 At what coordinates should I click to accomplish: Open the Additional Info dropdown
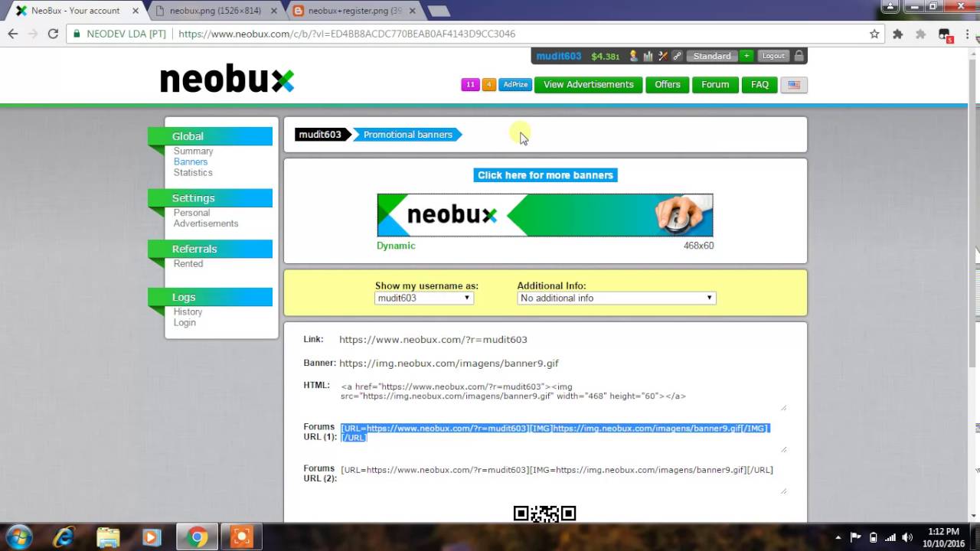(x=616, y=298)
